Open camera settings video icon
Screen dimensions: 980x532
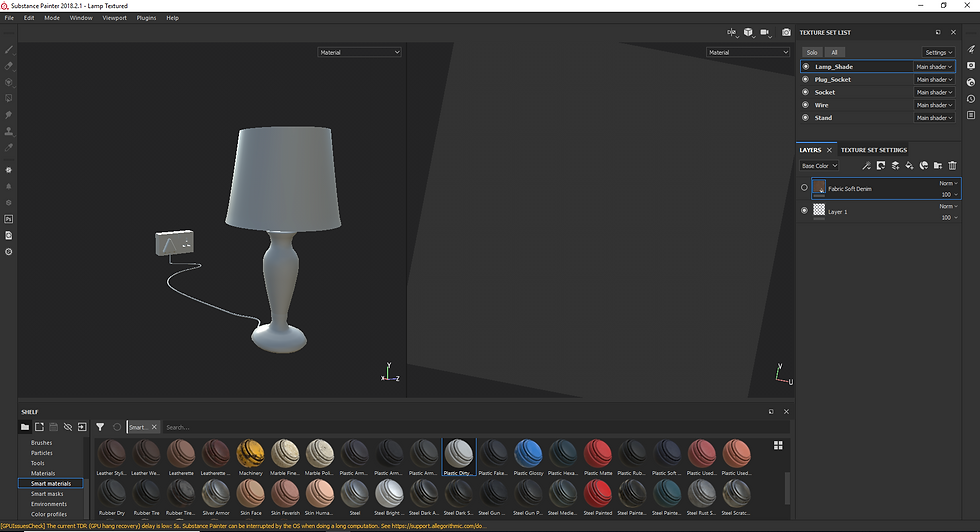click(764, 32)
